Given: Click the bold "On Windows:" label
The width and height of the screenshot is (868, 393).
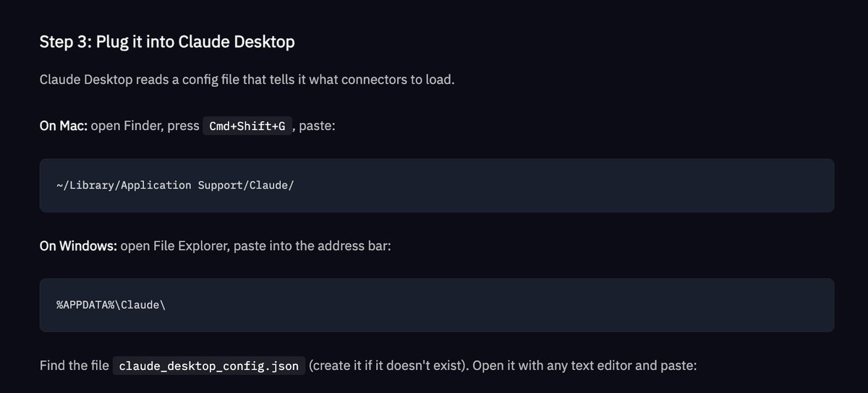Looking at the screenshot, I should point(78,246).
